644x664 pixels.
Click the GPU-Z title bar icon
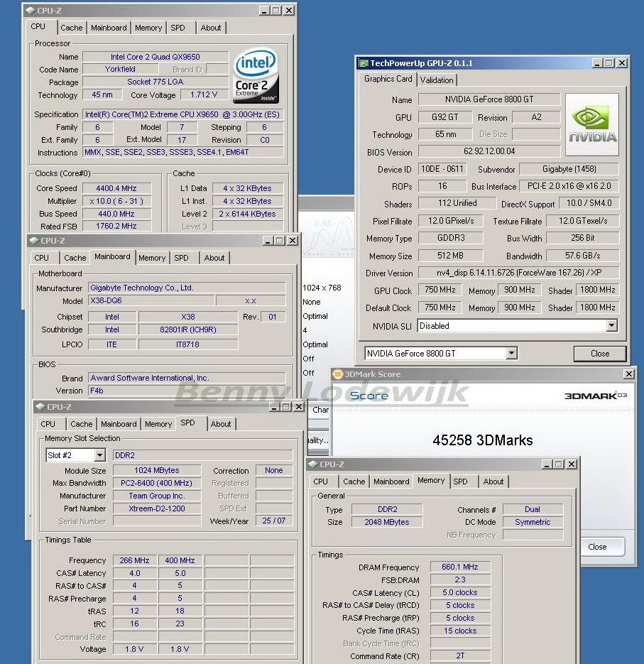tap(364, 63)
